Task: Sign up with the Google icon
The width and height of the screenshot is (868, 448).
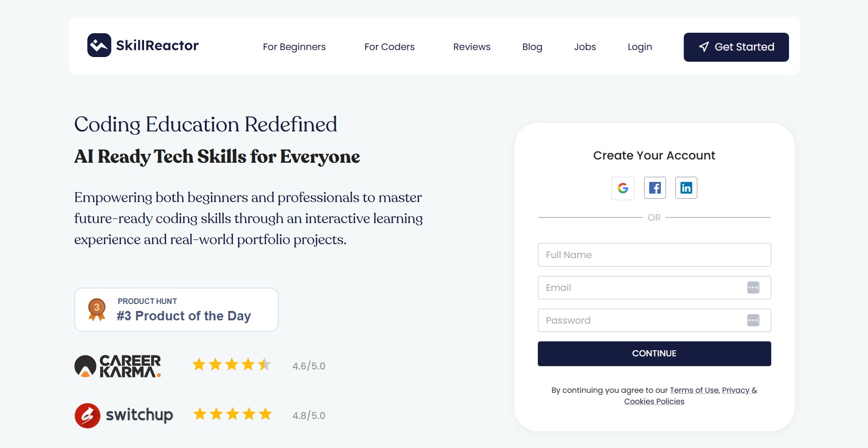Action: (x=623, y=188)
